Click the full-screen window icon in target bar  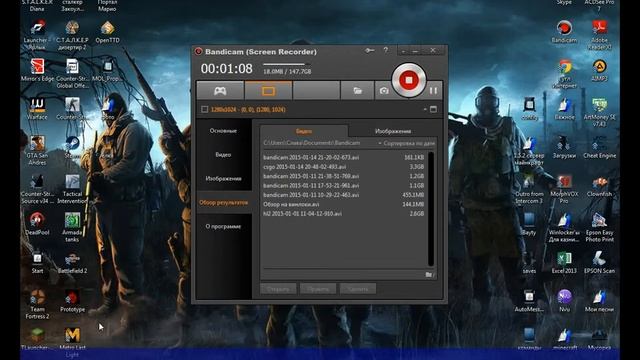pos(433,109)
